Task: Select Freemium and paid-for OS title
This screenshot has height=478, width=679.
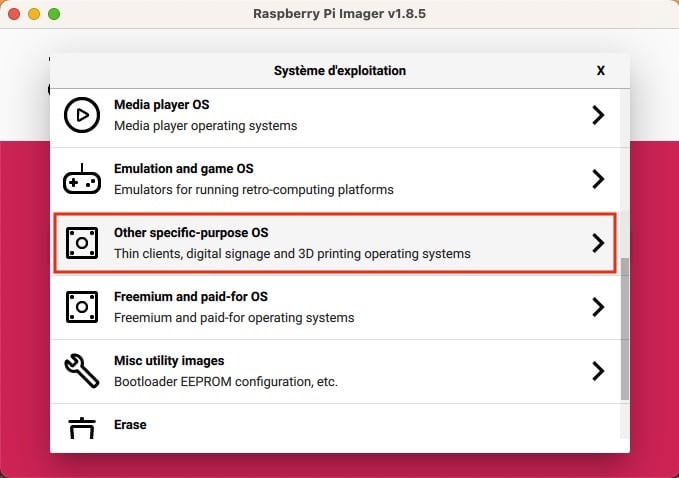Action: coord(191,297)
